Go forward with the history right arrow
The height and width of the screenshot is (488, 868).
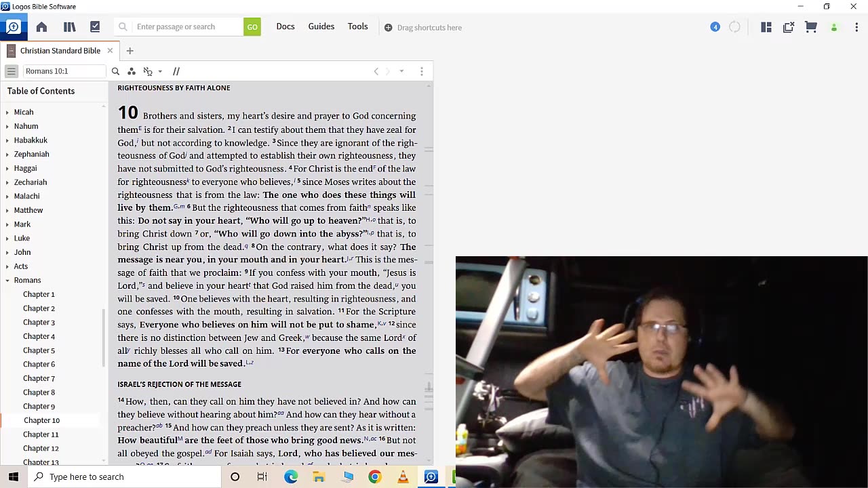[x=388, y=71]
